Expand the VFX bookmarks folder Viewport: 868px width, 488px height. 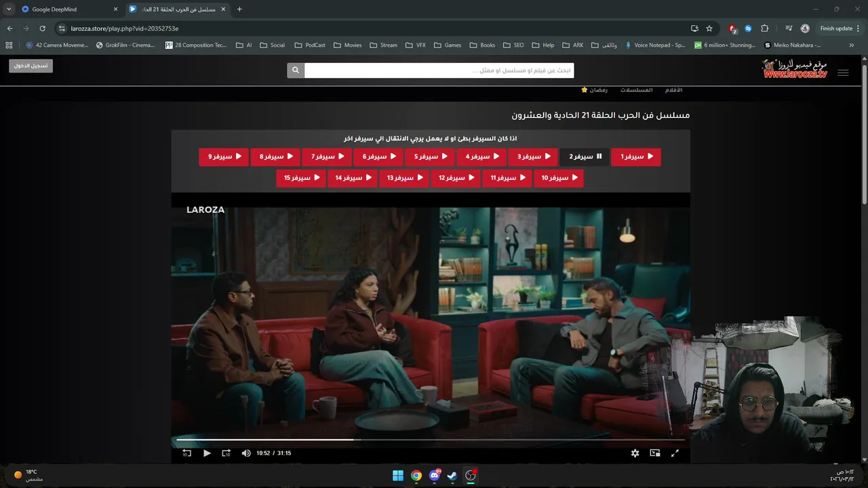[416, 45]
